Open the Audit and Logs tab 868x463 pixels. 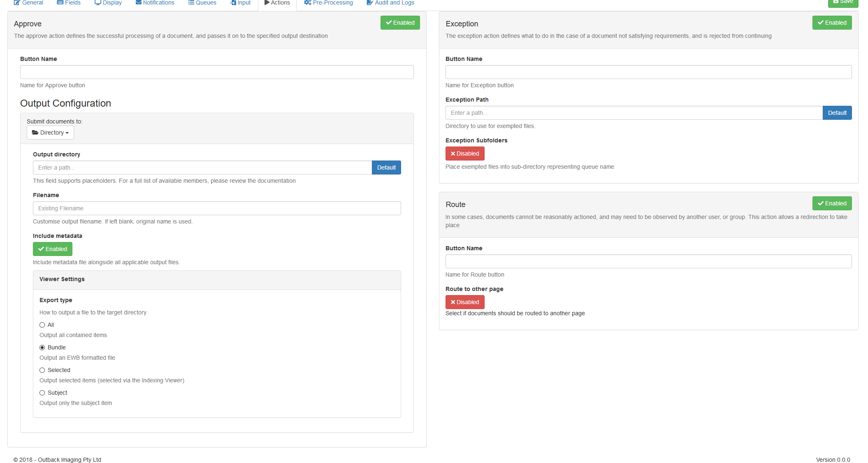pos(390,3)
